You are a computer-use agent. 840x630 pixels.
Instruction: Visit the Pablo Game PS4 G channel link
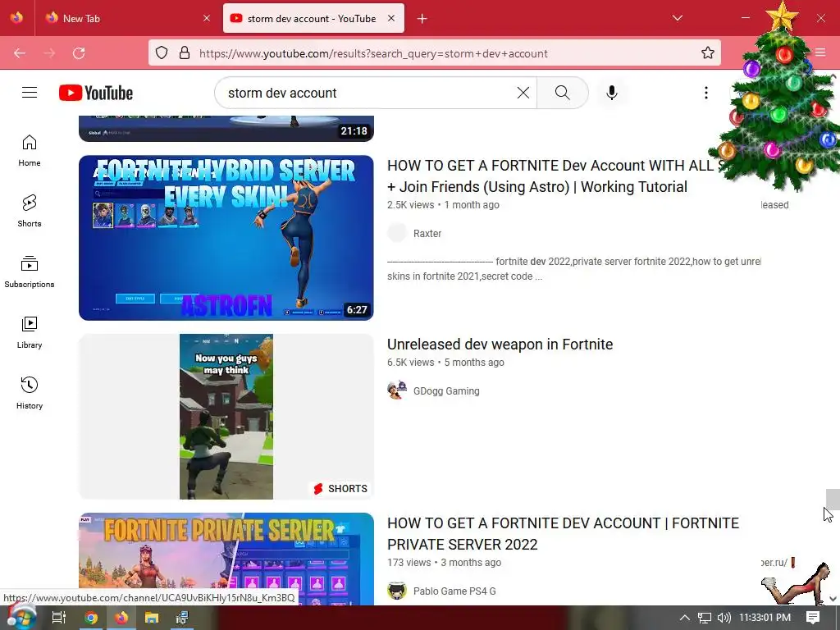tap(454, 591)
